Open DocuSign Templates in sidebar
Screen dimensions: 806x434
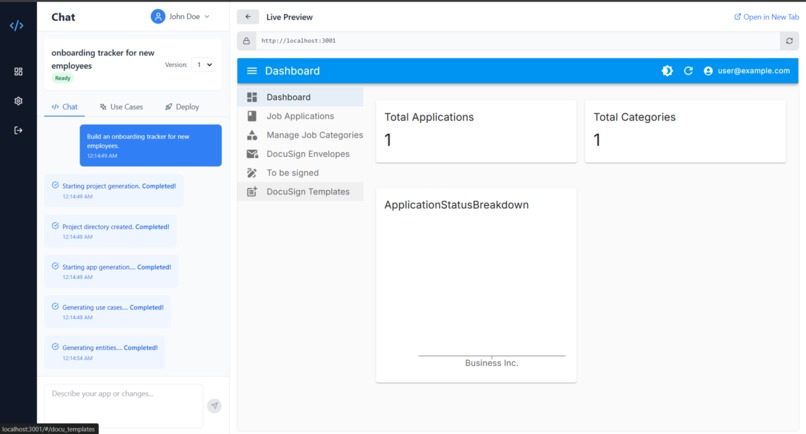tap(300, 192)
